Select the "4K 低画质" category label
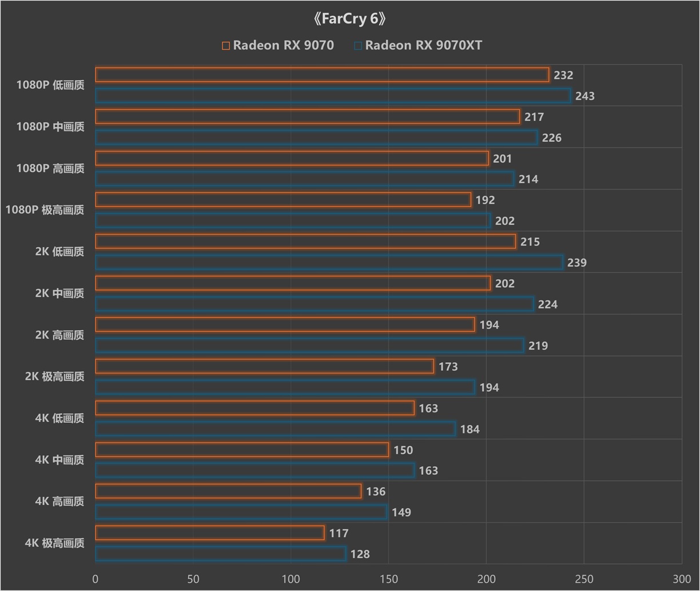 tap(59, 418)
